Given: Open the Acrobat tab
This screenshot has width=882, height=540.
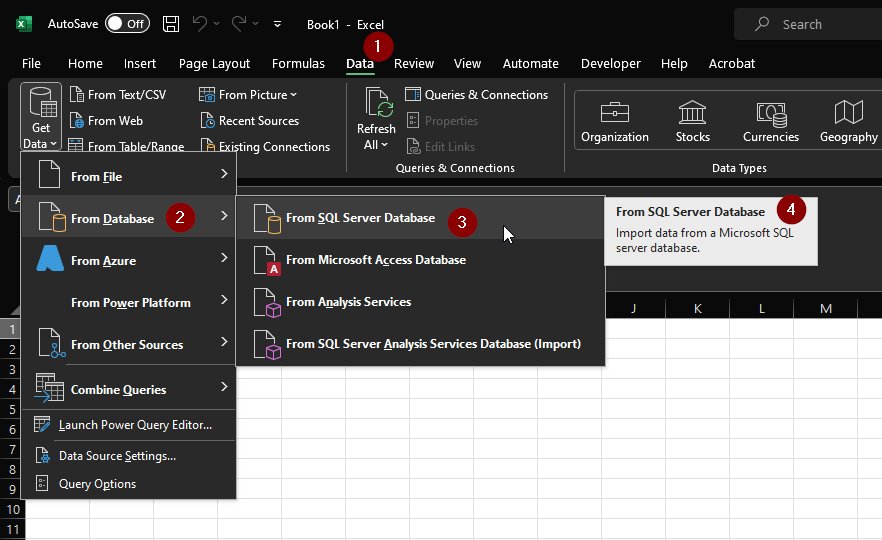Looking at the screenshot, I should tap(732, 64).
